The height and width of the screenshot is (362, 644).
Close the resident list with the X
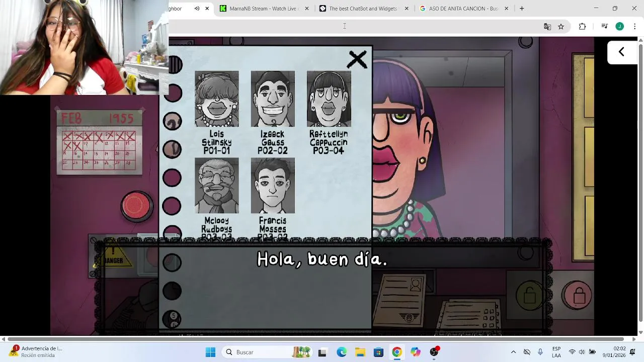click(x=357, y=60)
